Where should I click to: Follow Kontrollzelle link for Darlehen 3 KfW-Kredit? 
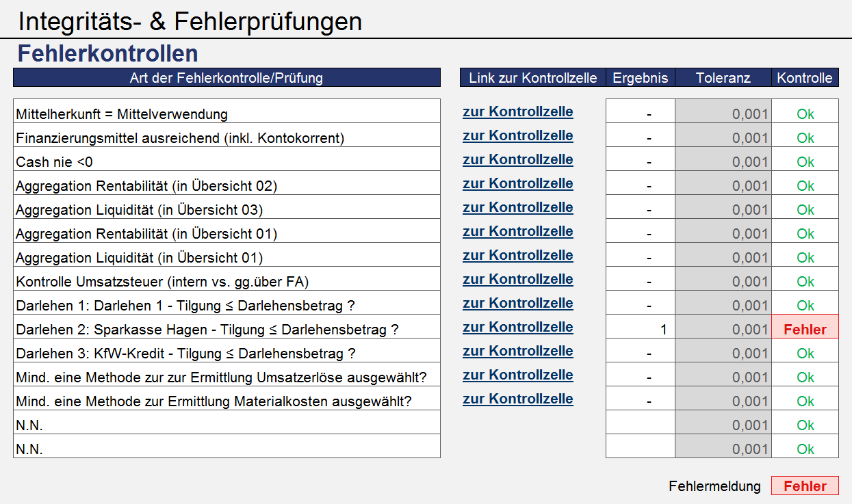click(518, 351)
